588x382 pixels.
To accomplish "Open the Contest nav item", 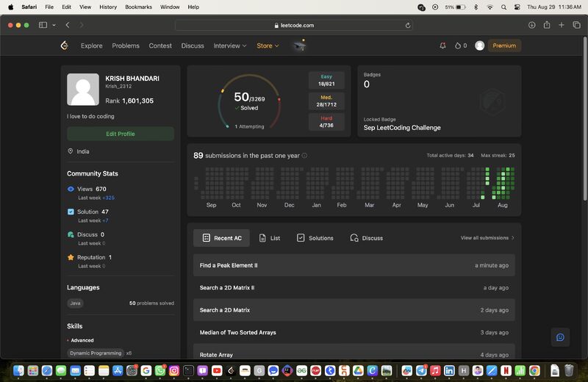I will click(x=160, y=46).
